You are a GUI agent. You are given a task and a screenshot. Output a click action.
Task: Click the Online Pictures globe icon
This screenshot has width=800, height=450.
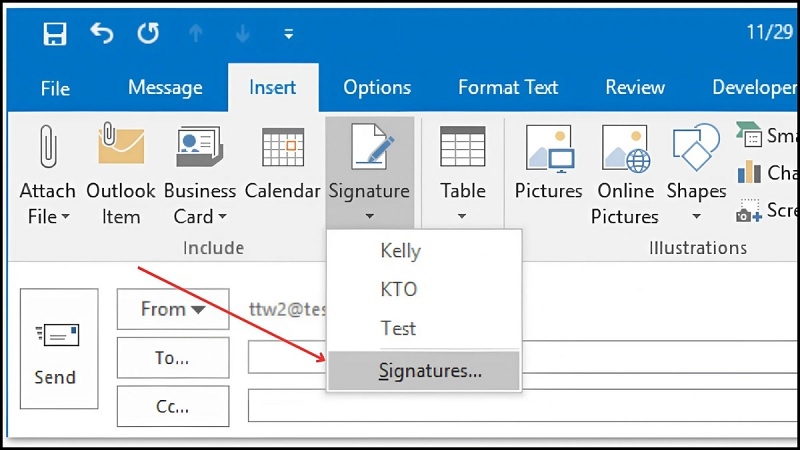click(x=627, y=148)
